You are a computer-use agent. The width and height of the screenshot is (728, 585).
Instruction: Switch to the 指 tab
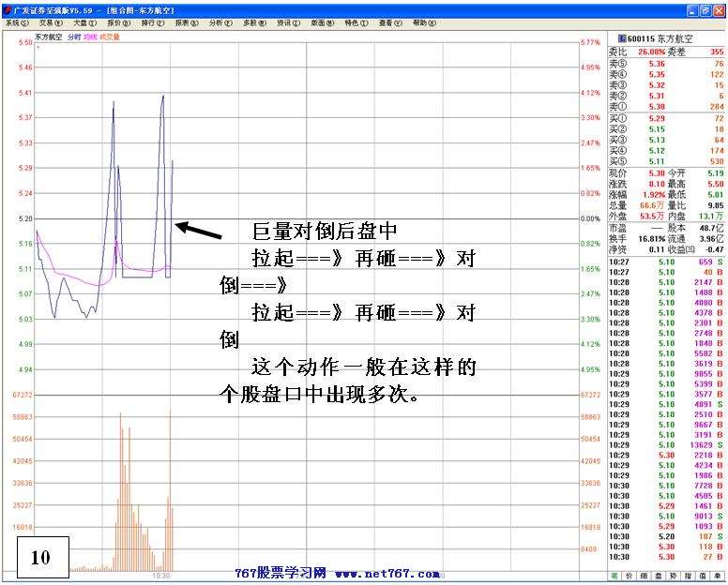pyautogui.click(x=688, y=576)
